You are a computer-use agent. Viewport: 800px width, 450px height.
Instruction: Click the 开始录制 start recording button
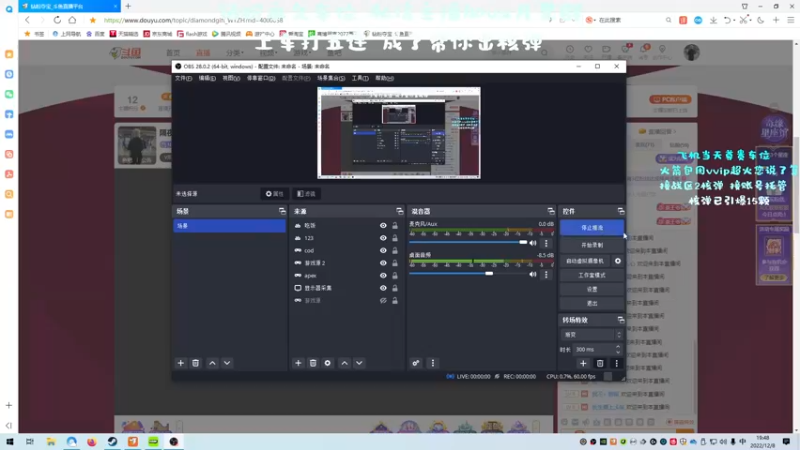592,245
